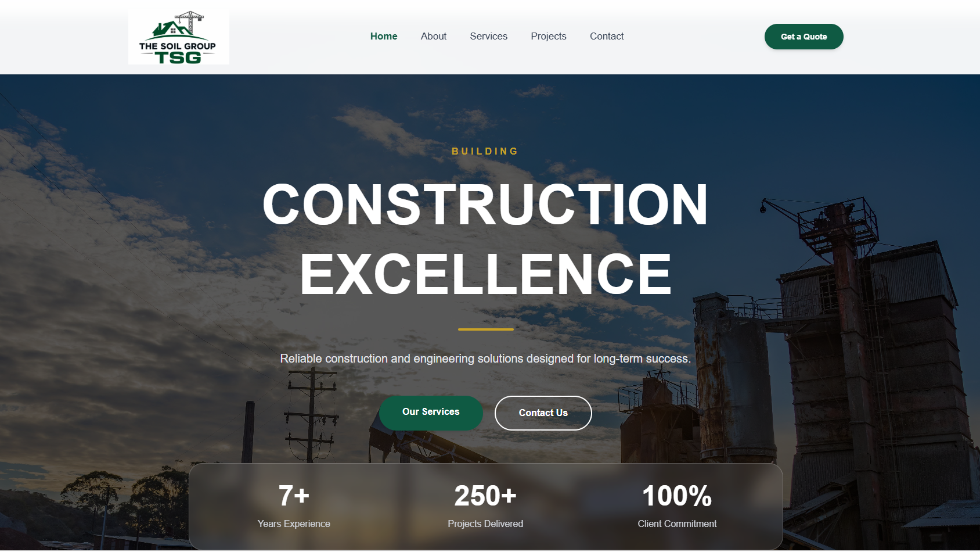980x552 pixels.
Task: Click the EXCELLENCE heading word
Action: pyautogui.click(x=485, y=274)
